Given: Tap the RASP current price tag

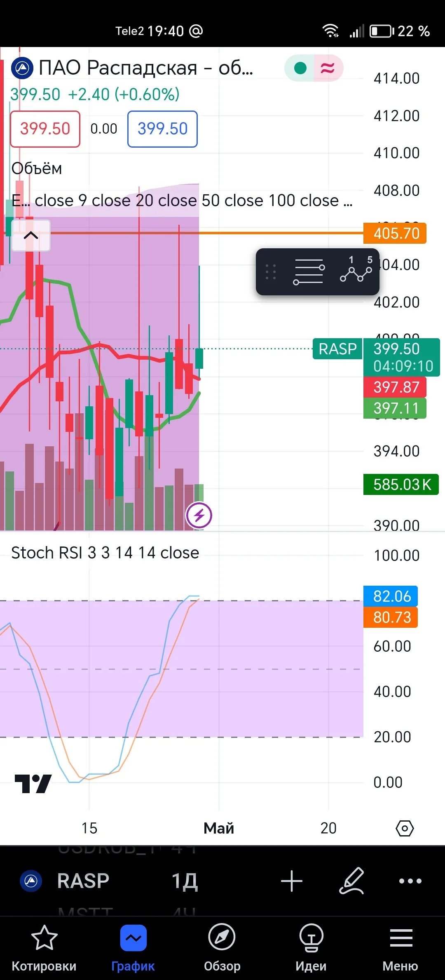Looking at the screenshot, I should click(337, 349).
